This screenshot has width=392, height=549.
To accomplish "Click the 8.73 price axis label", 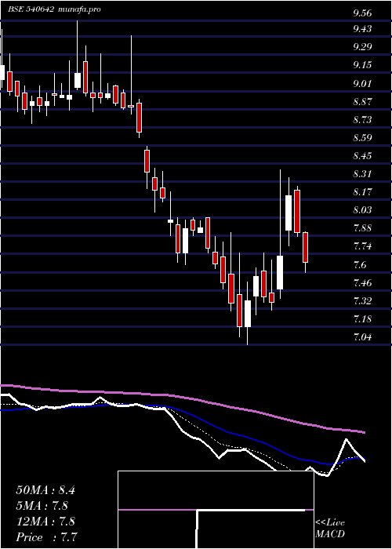I will [x=362, y=120].
